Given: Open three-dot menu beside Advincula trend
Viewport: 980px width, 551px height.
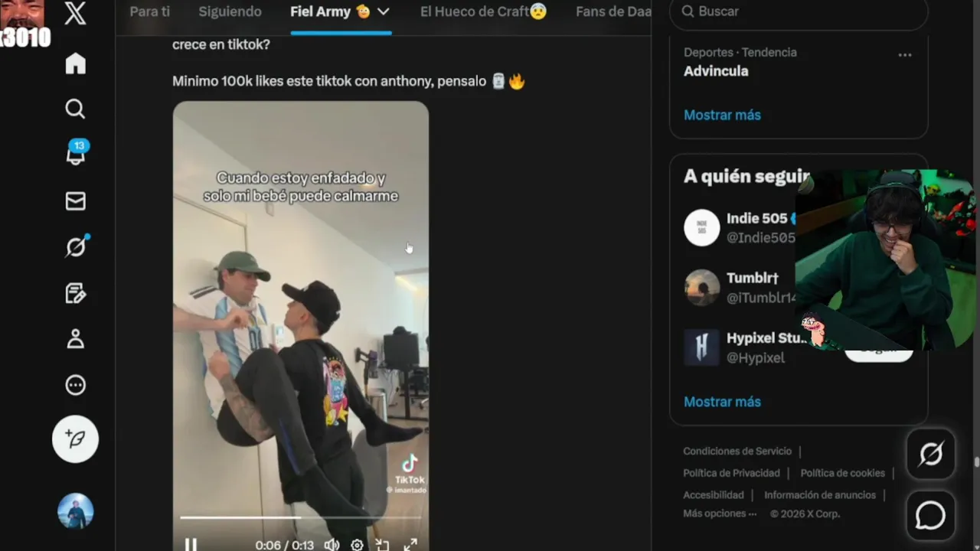Looking at the screenshot, I should (905, 55).
